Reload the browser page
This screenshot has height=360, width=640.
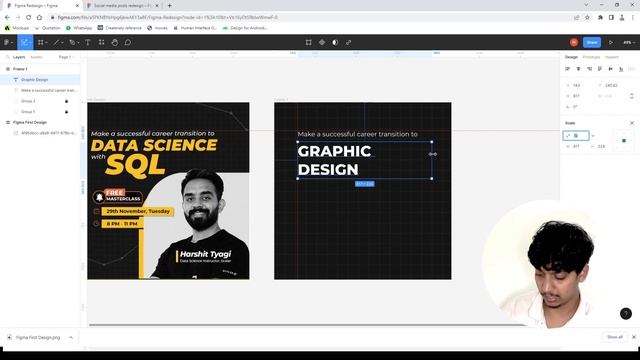coord(28,18)
